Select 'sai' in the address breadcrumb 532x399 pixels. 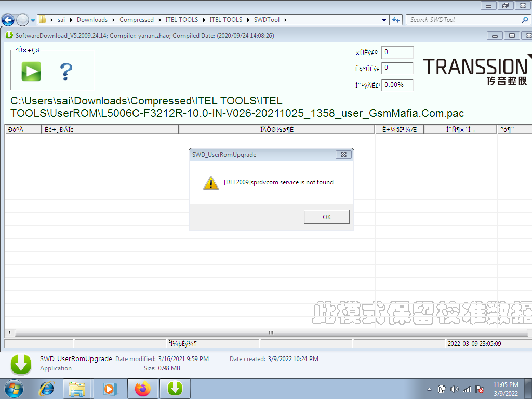[61, 20]
